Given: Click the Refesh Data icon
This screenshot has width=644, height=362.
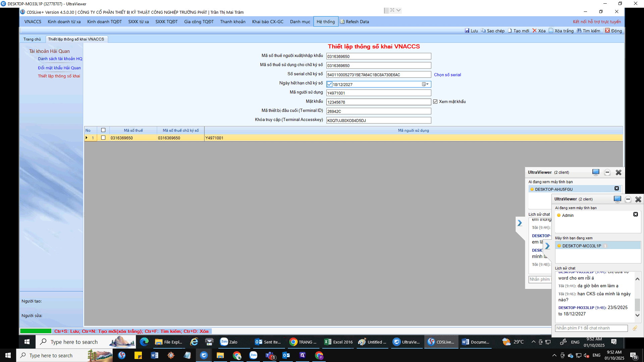Looking at the screenshot, I should 342,21.
